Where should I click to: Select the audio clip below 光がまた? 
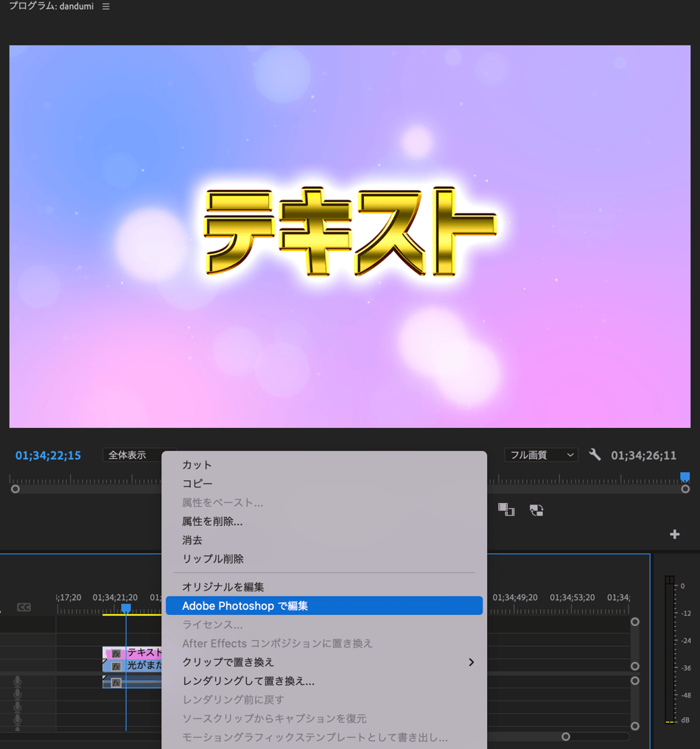(x=133, y=682)
